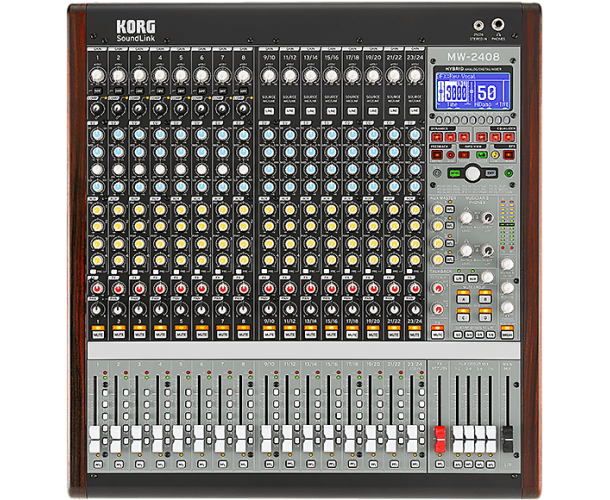Click the red FEEDBACK button
The height and width of the screenshot is (500, 610).
pyautogui.click(x=437, y=155)
